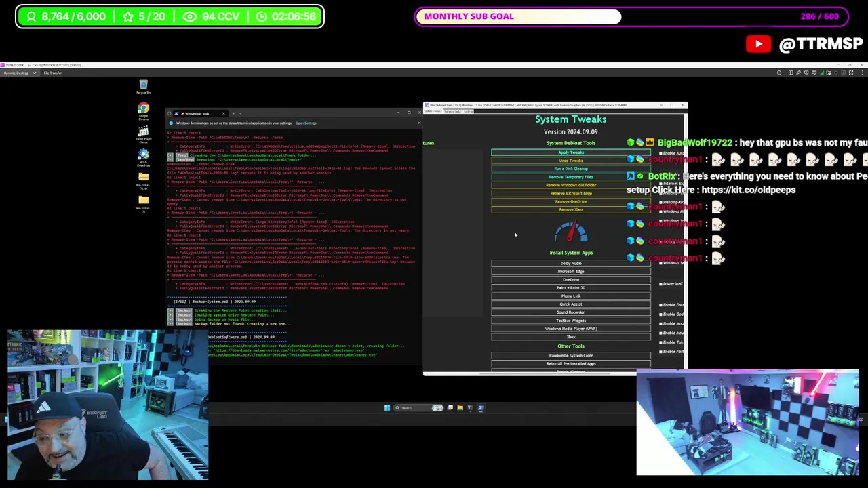Image resolution: width=868 pixels, height=488 pixels.
Task: Install Dolby Audio app
Action: pyautogui.click(x=571, y=264)
